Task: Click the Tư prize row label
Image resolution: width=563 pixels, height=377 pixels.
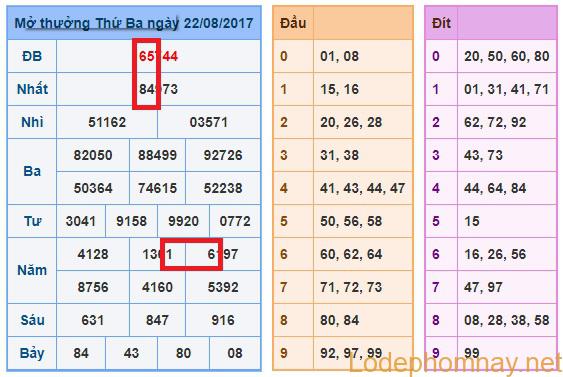Action: point(32,221)
